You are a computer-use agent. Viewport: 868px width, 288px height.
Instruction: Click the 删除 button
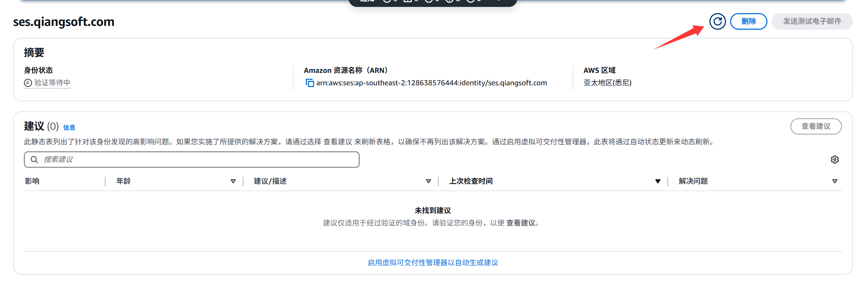(748, 21)
